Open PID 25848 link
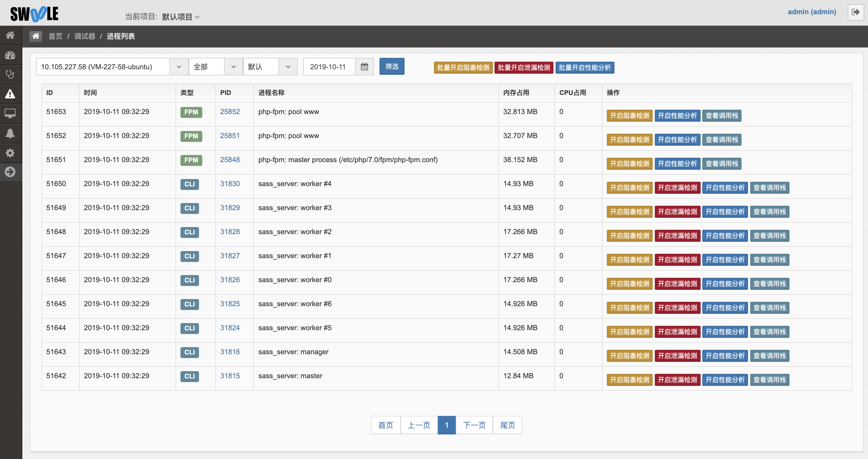This screenshot has width=868, height=459. 230,160
